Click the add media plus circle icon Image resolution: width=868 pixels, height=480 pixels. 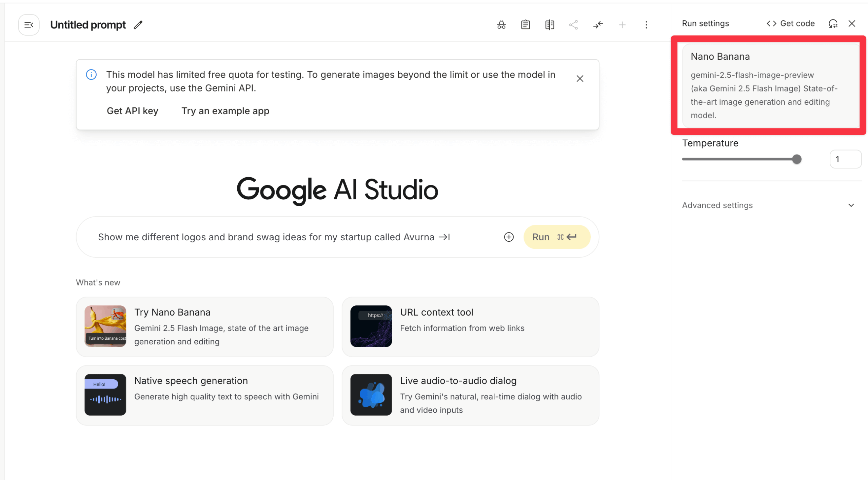click(509, 237)
